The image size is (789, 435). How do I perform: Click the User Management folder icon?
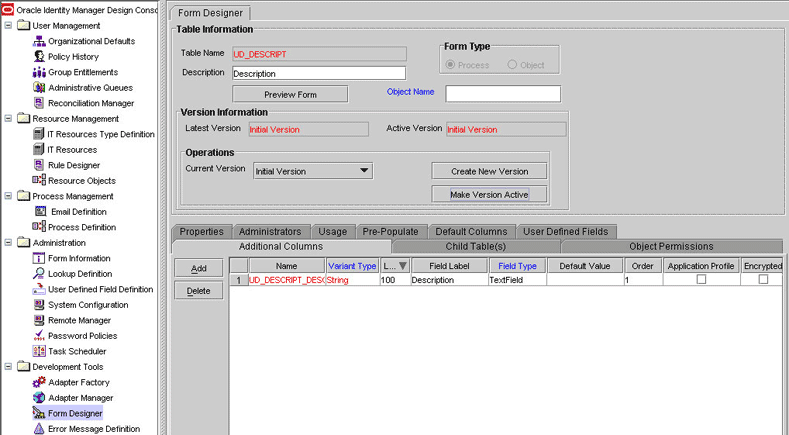pos(24,25)
